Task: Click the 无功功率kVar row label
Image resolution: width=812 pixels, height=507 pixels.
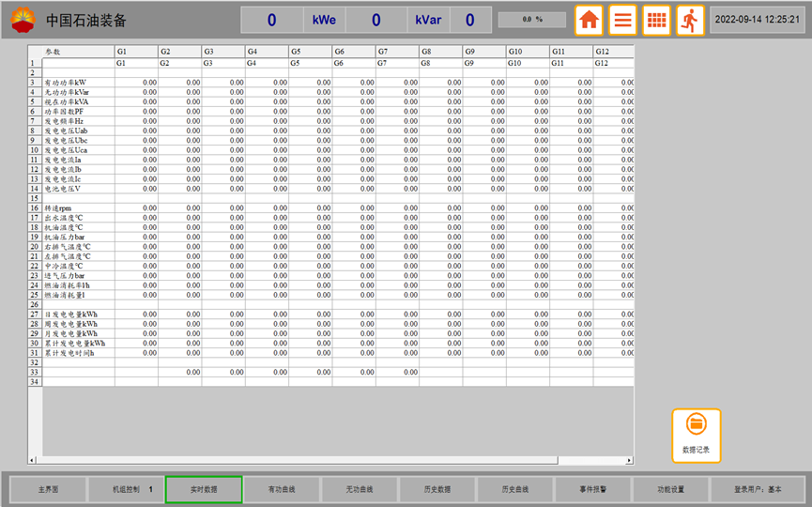Action: pyautogui.click(x=67, y=92)
